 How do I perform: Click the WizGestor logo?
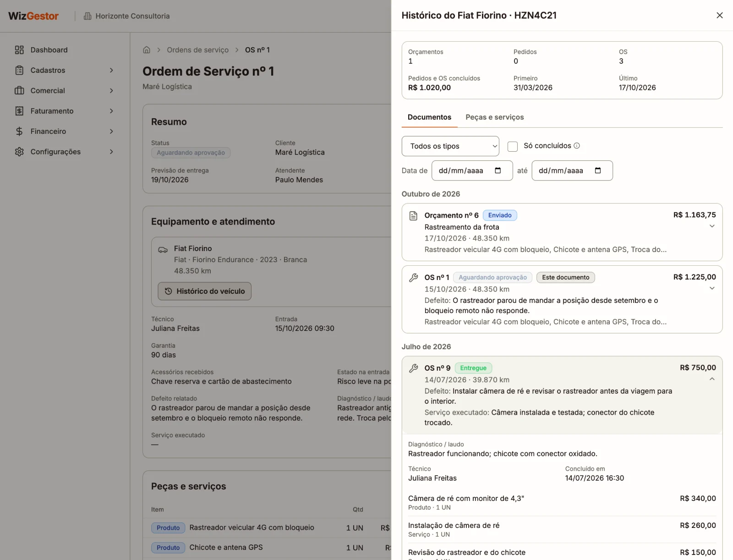point(33,16)
